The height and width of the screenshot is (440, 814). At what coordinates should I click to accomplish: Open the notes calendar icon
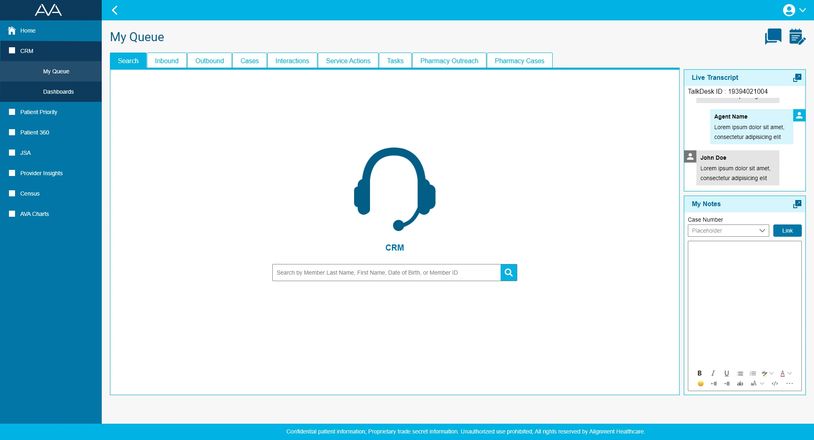[x=796, y=37]
